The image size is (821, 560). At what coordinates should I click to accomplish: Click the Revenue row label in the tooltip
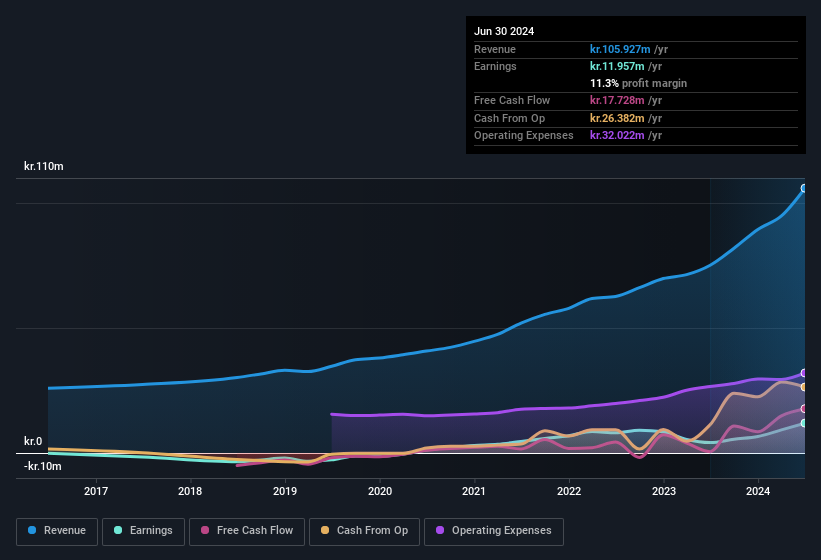tap(495, 49)
